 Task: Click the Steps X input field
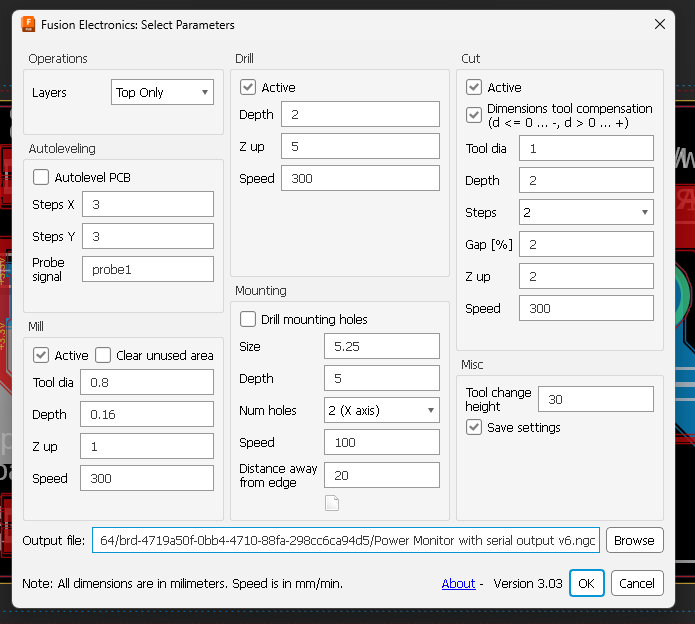(148, 204)
